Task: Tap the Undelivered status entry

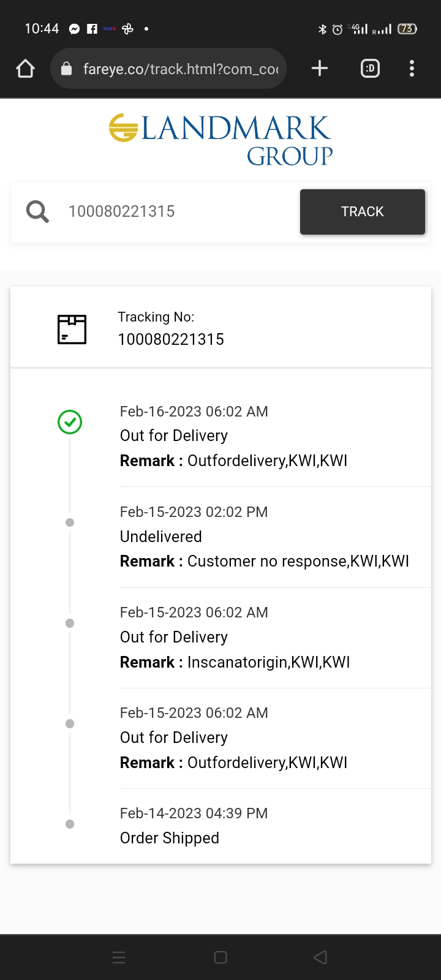Action: 161,537
